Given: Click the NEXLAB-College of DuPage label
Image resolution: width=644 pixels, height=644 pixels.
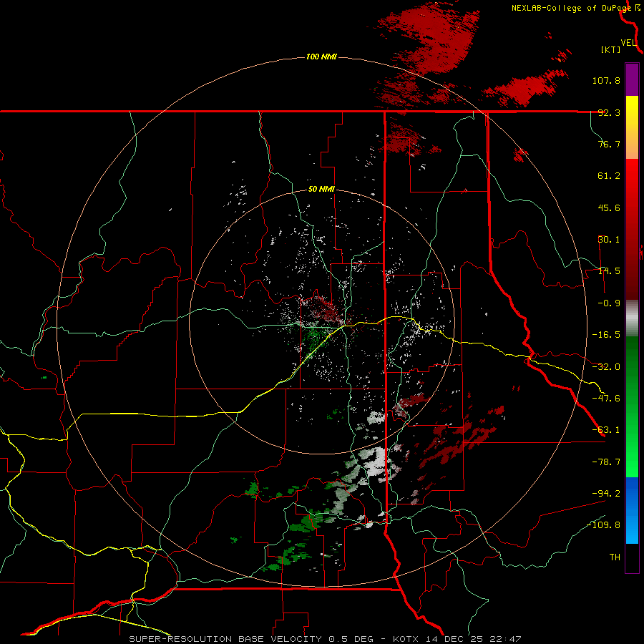Looking at the screenshot, I should [x=571, y=8].
